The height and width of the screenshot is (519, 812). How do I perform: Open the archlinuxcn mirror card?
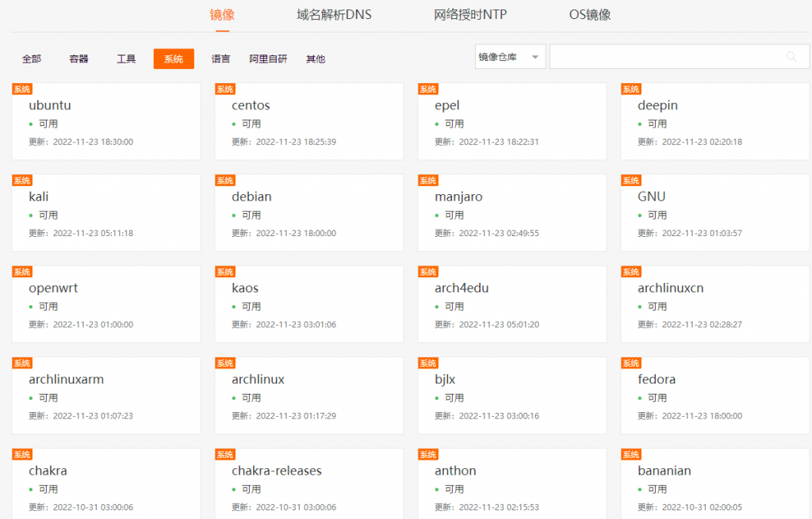click(715, 304)
